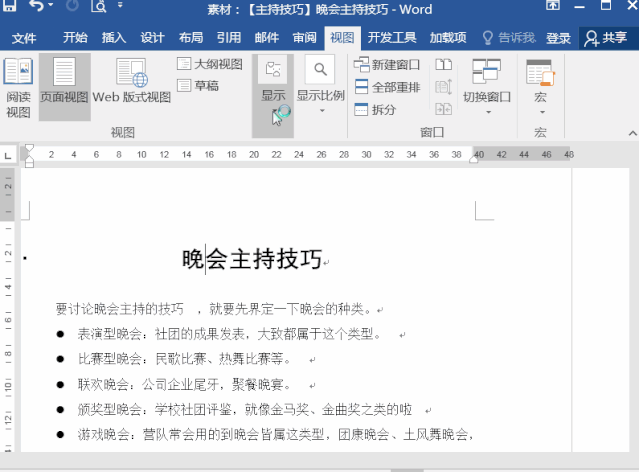Click the tab selector L button on ruler
Image resolution: width=639 pixels, height=472 pixels.
(x=7, y=155)
